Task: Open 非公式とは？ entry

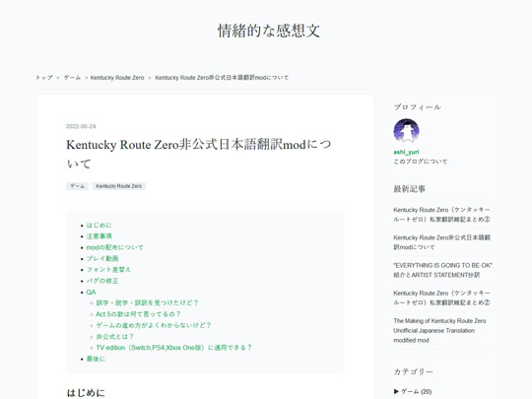Action: point(114,337)
